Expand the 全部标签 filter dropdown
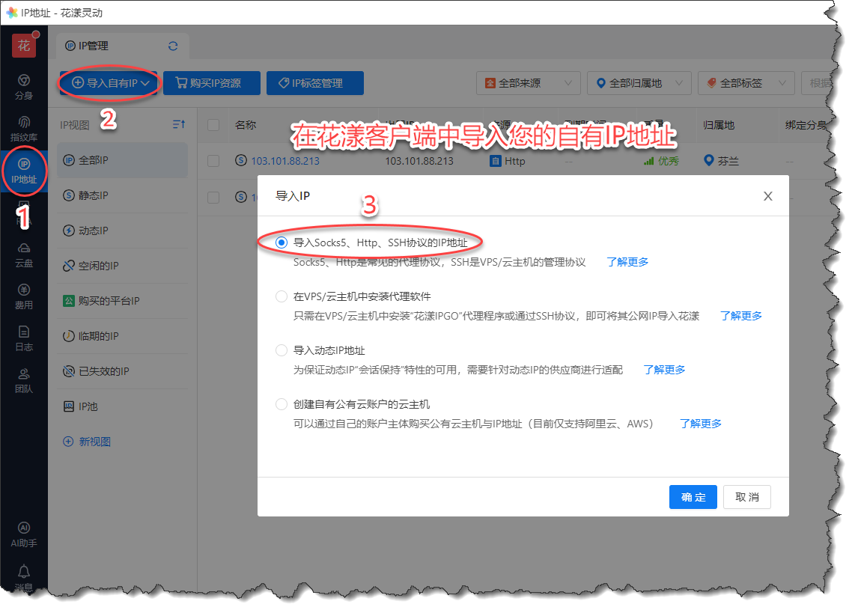The width and height of the screenshot is (858, 616). pyautogui.click(x=746, y=83)
